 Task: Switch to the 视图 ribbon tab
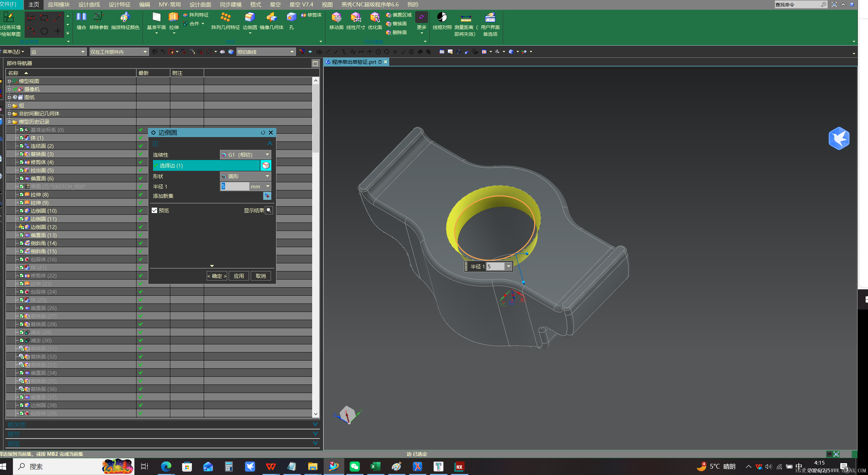tap(327, 4)
